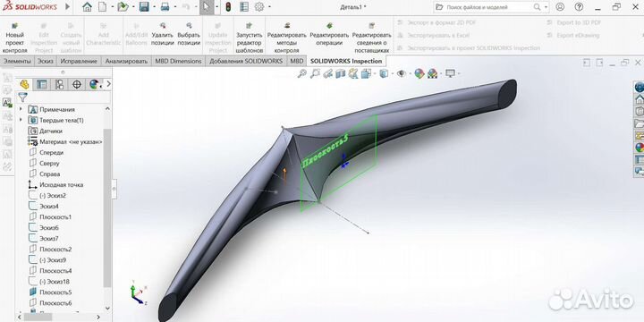
Task: Click Редактировать методы контроля
Action: (287, 38)
